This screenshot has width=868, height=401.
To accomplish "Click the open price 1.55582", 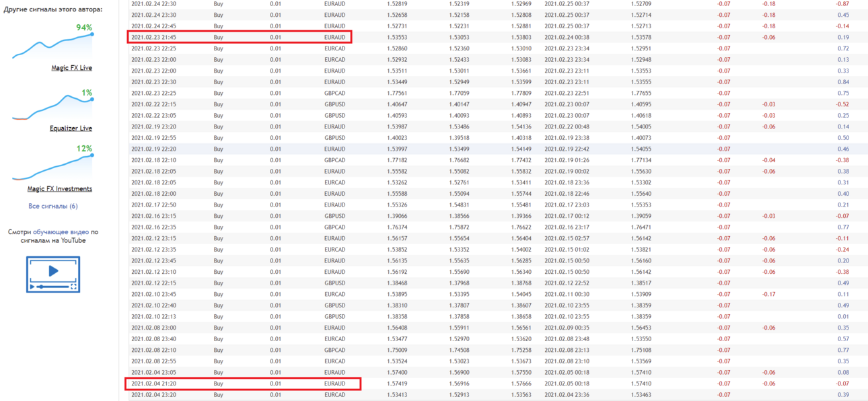I will [x=397, y=171].
